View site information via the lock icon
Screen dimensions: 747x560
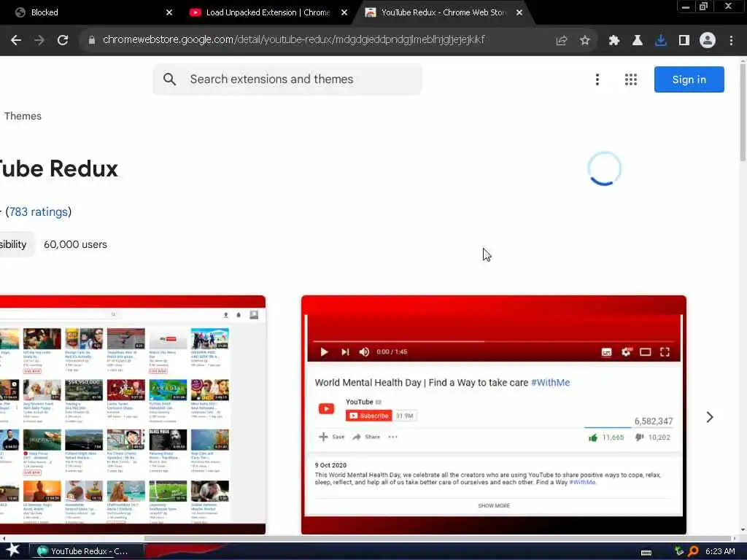[x=91, y=40]
